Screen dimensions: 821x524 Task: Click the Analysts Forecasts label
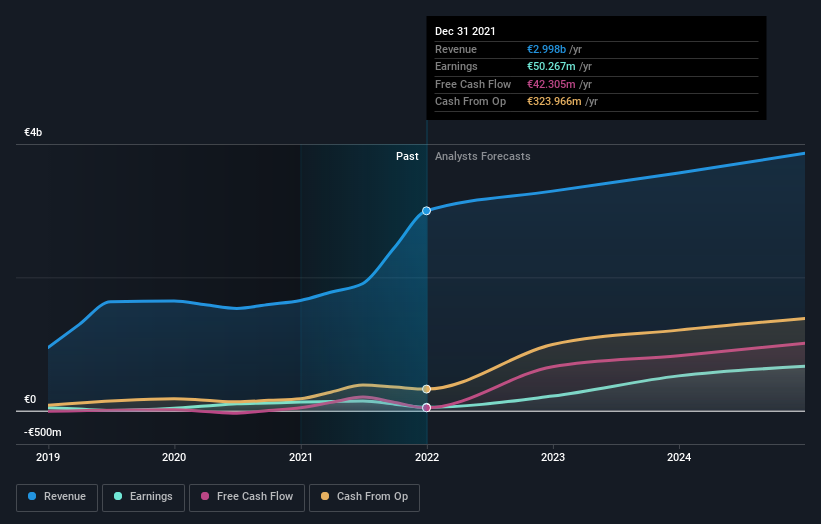483,157
